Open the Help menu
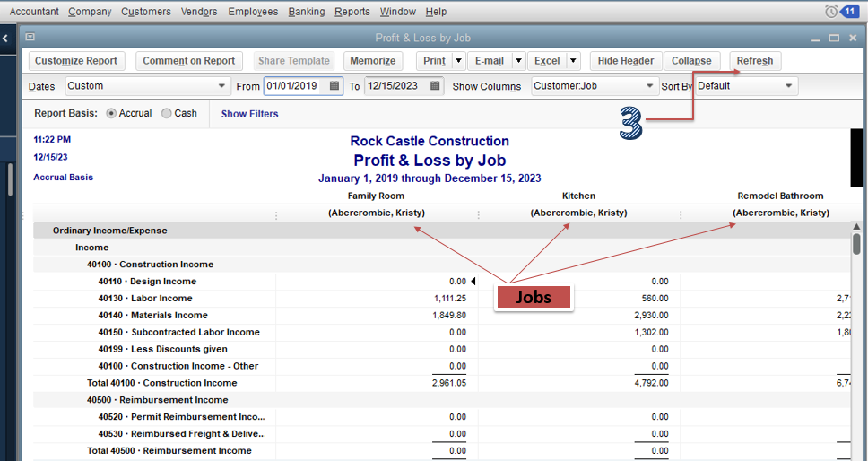 click(436, 12)
